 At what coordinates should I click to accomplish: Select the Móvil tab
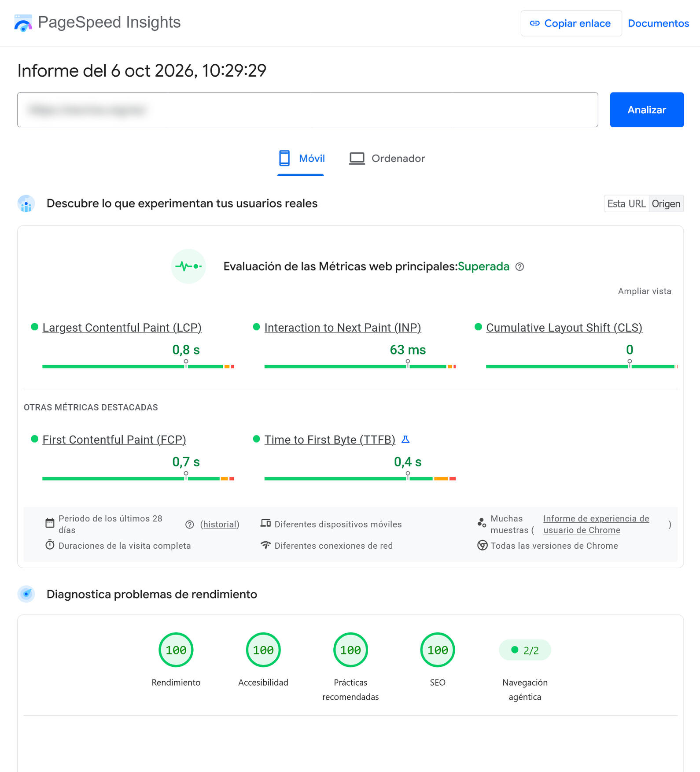tap(301, 158)
